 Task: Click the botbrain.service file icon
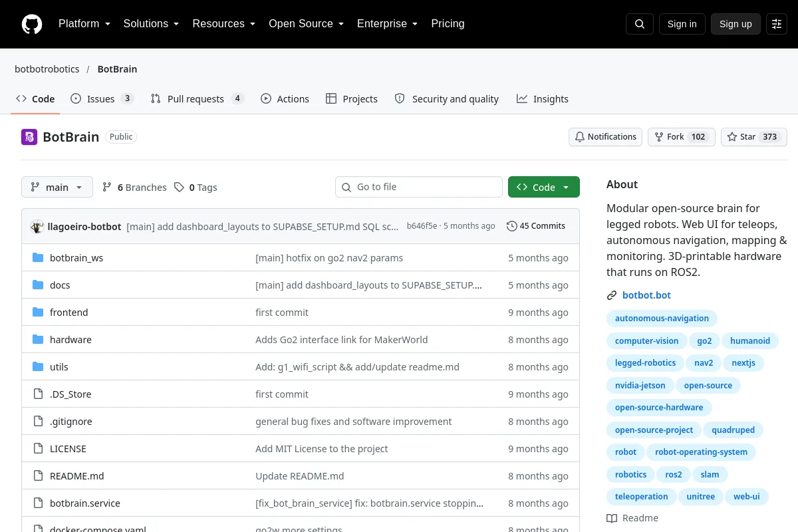point(38,503)
